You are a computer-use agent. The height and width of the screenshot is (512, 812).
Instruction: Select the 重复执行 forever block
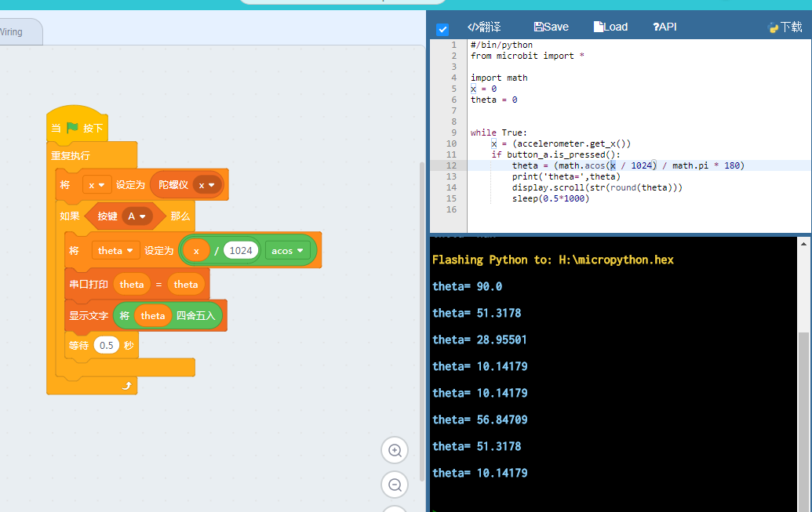click(71, 155)
